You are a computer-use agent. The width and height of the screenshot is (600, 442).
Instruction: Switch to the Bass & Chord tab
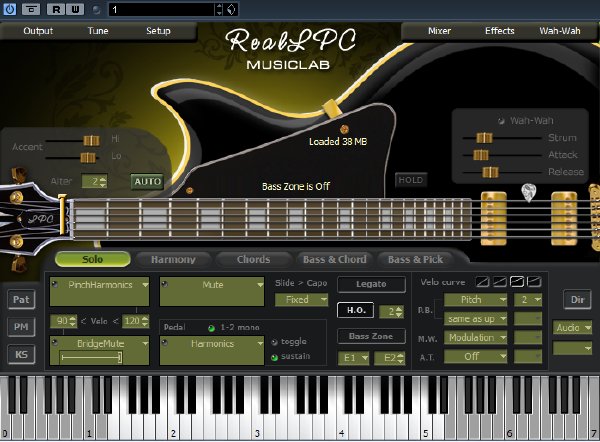click(x=334, y=259)
